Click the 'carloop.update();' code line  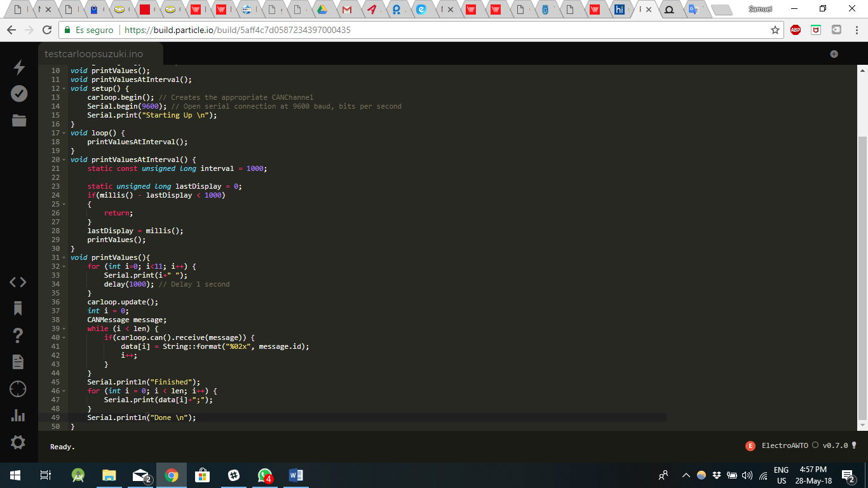[123, 302]
